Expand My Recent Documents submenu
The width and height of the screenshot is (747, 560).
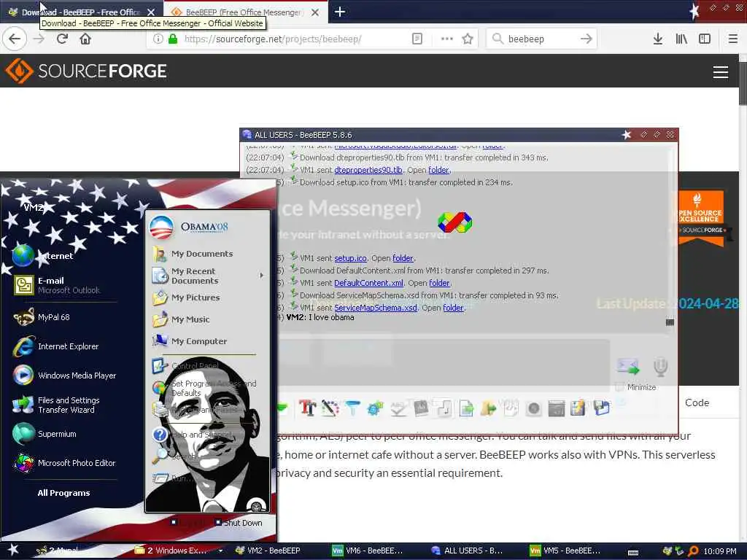coord(262,276)
